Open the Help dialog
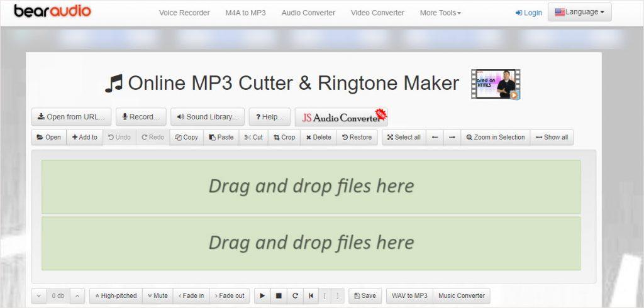The width and height of the screenshot is (644, 308). click(269, 117)
